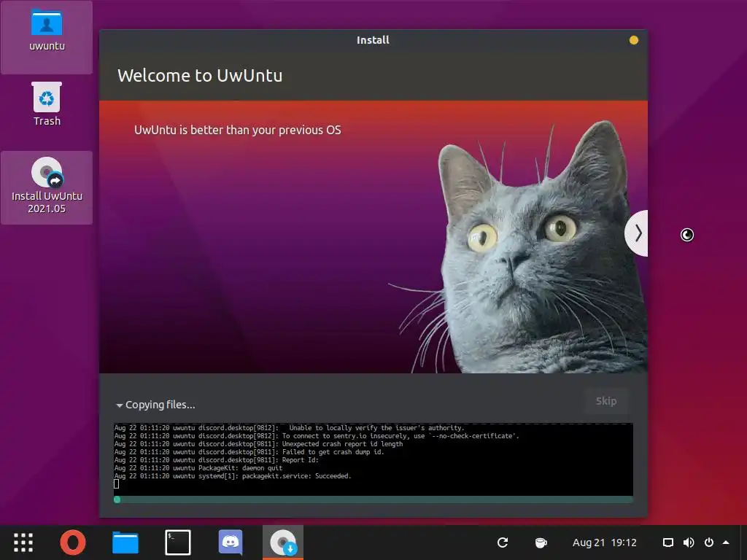Image resolution: width=747 pixels, height=560 pixels.
Task: Open the Trash desktop icon
Action: pos(47,104)
